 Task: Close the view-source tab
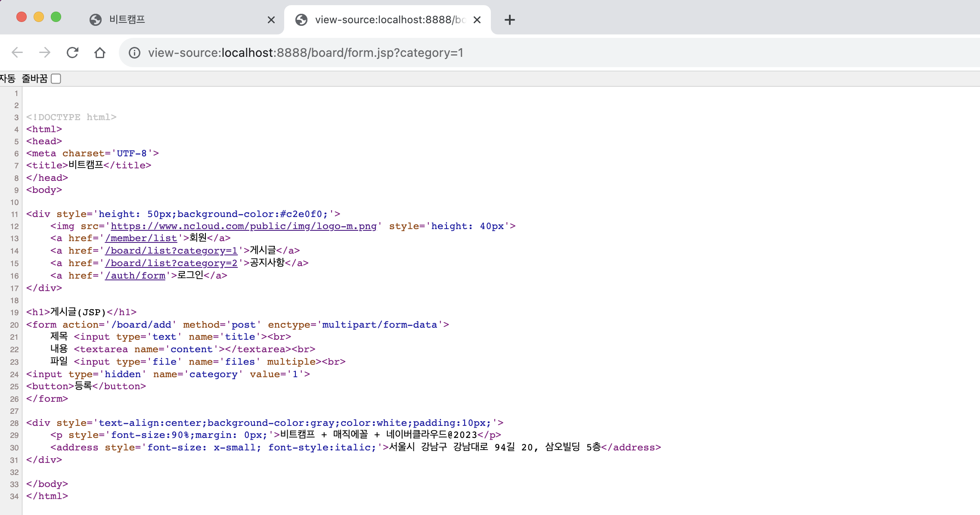pos(477,20)
